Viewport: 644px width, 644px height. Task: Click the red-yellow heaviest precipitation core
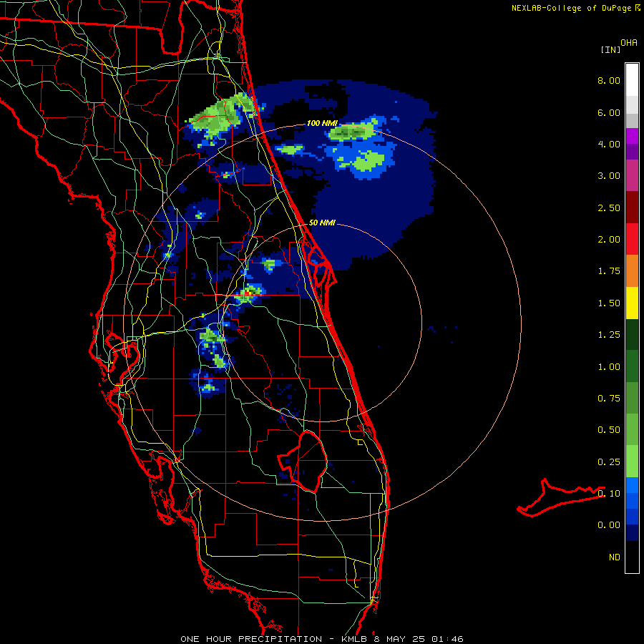[x=248, y=293]
